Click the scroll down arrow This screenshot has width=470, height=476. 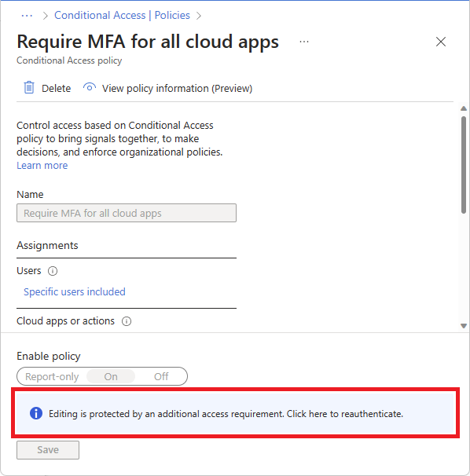click(464, 326)
